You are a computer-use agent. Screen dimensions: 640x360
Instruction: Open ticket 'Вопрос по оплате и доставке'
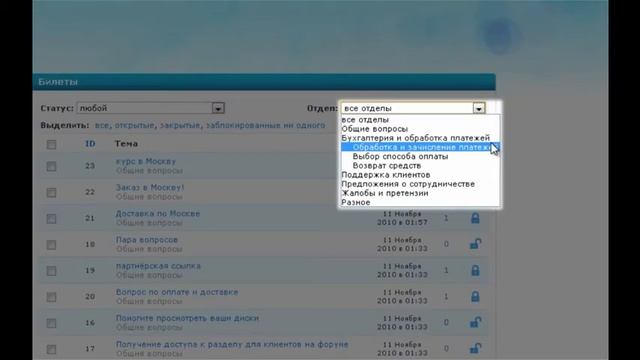tap(177, 292)
